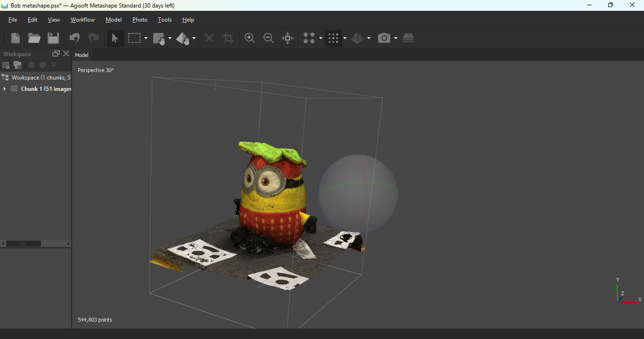The image size is (644, 339).
Task: Undo the last action
Action: pyautogui.click(x=74, y=38)
